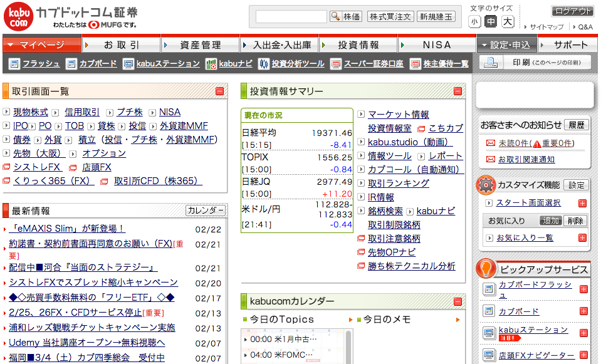Click the envelope icon beside 未読0件

pos(491,143)
